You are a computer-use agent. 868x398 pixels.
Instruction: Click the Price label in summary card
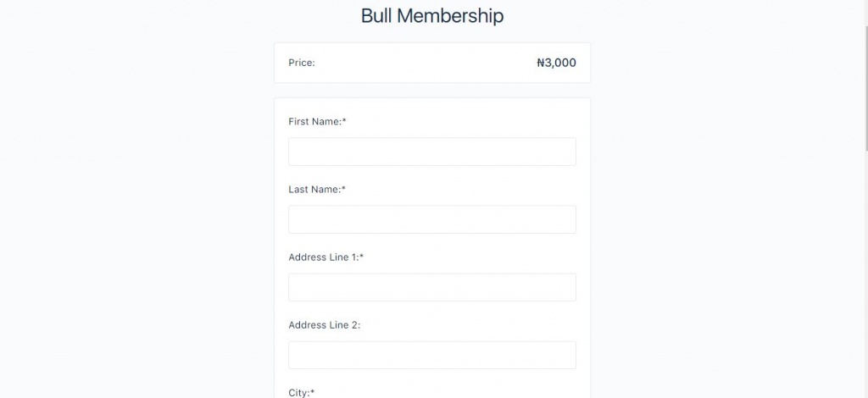(302, 63)
